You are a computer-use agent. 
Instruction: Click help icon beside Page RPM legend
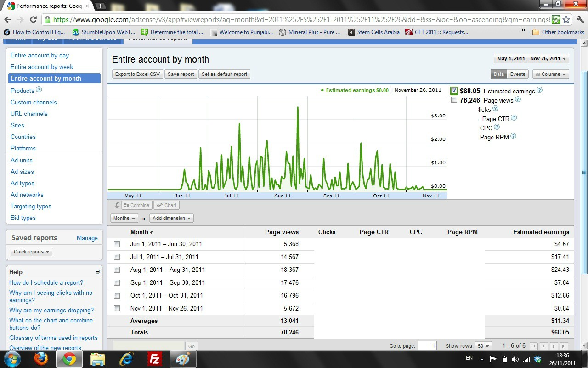[x=514, y=137]
